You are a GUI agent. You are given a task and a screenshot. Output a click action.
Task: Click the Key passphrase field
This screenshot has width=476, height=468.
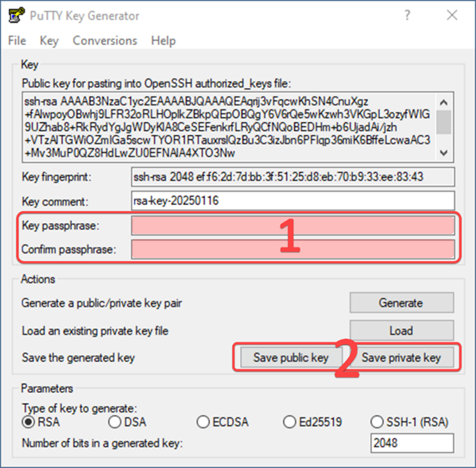[293, 226]
